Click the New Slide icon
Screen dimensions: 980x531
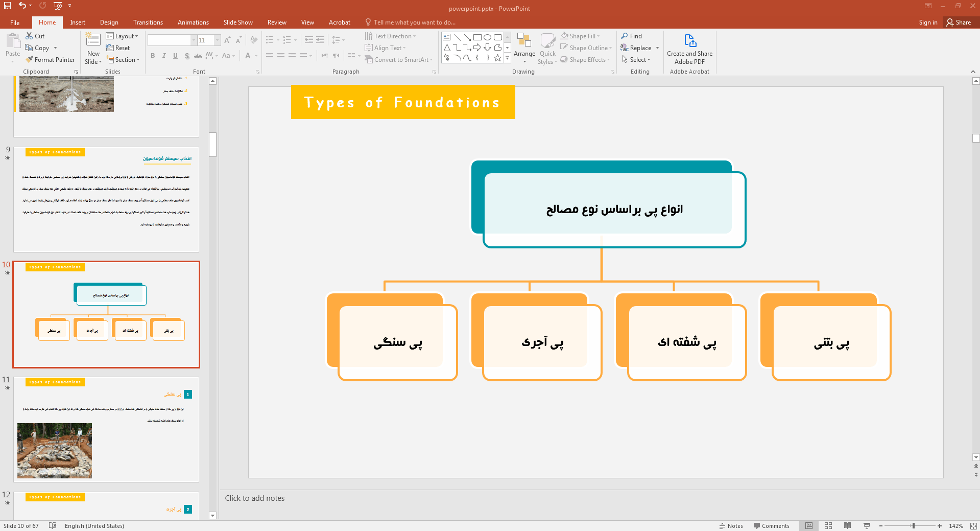93,40
